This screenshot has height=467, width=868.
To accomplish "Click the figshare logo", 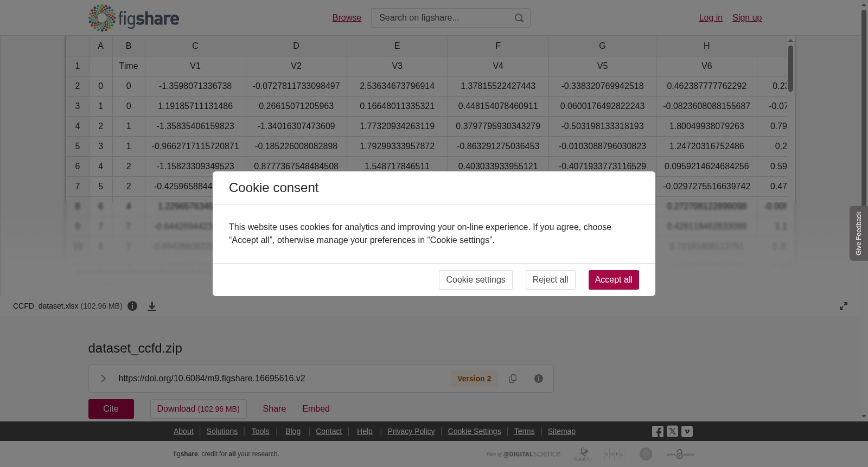I will point(133,18).
